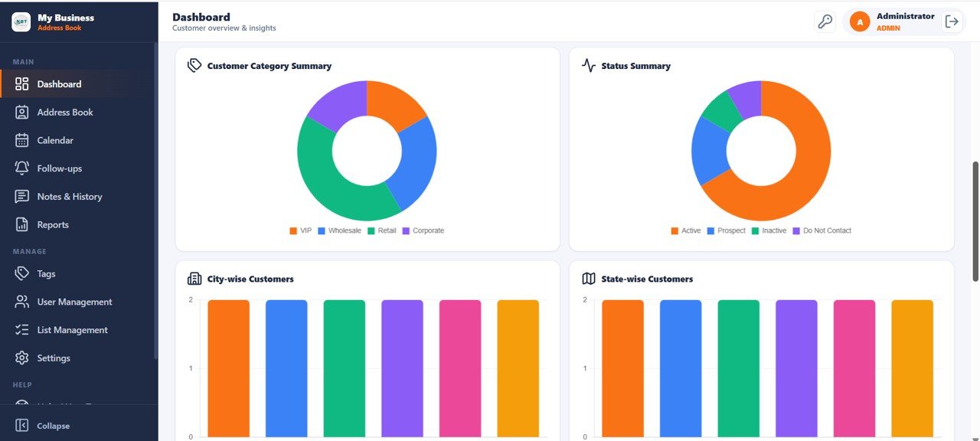Image resolution: width=980 pixels, height=441 pixels.
Task: Toggle the Inactive legend entry
Action: 769,230
